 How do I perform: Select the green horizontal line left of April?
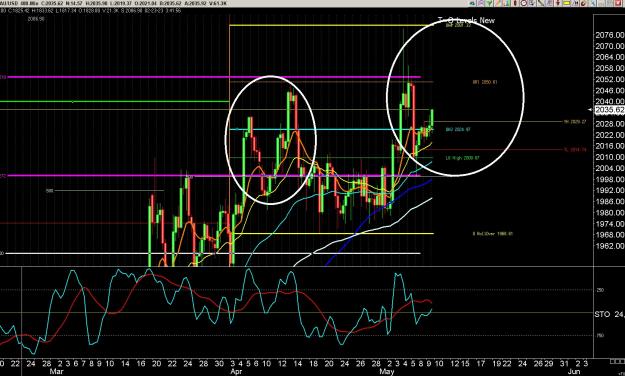(114, 101)
